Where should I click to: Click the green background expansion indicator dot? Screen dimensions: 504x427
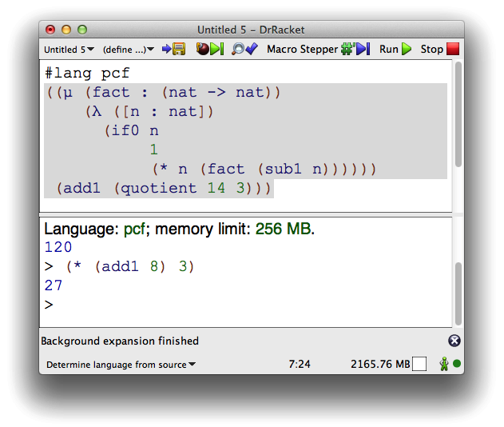(x=457, y=365)
